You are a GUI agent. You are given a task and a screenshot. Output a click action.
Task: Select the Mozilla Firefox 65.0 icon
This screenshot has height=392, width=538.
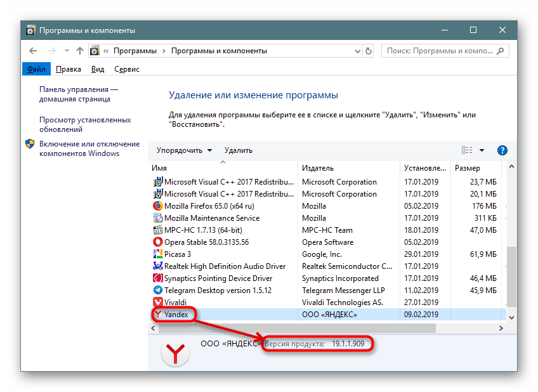(157, 206)
